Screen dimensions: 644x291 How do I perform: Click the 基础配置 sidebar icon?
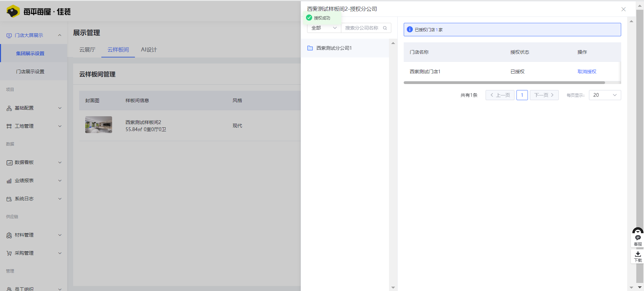(x=9, y=108)
